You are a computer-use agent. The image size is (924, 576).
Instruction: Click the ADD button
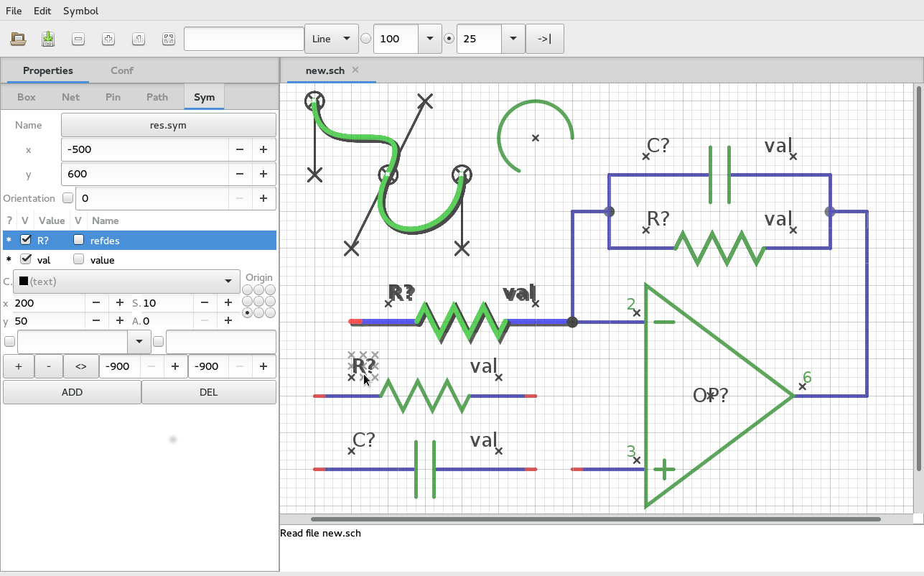72,392
